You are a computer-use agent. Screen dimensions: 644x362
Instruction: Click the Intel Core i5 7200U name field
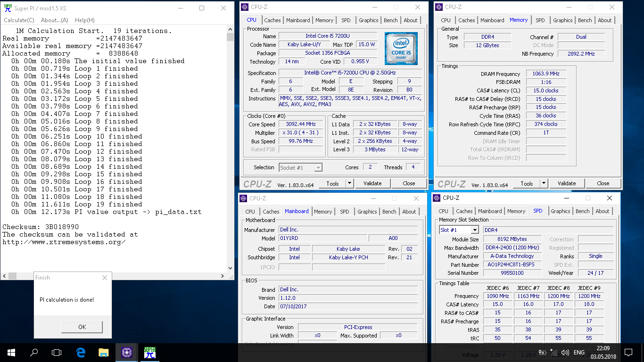point(328,36)
